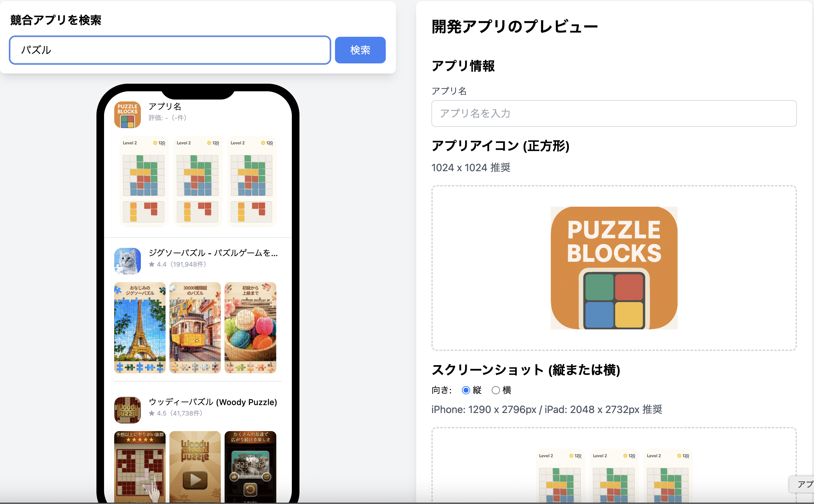
Task: Click the partially visible アプ button at bottom right
Action: [x=802, y=484]
